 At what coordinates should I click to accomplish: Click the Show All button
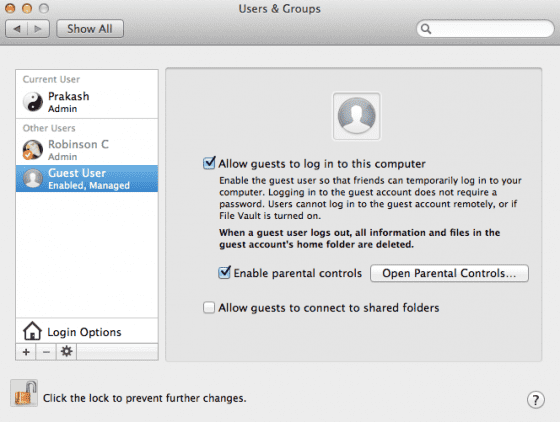click(90, 29)
